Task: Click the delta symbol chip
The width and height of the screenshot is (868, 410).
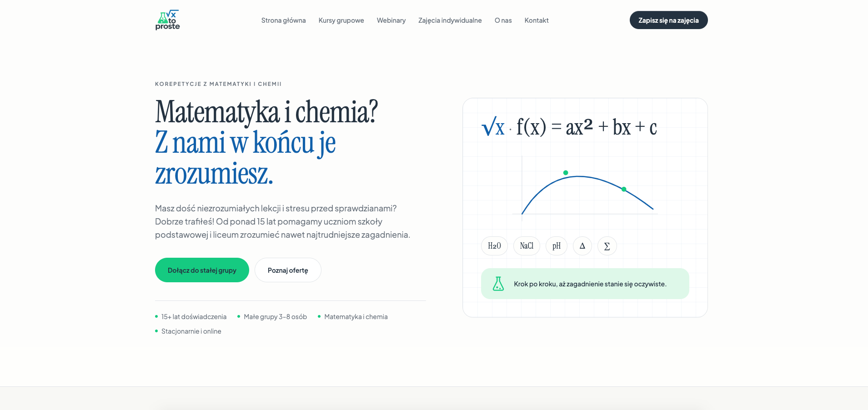Action: [x=582, y=246]
